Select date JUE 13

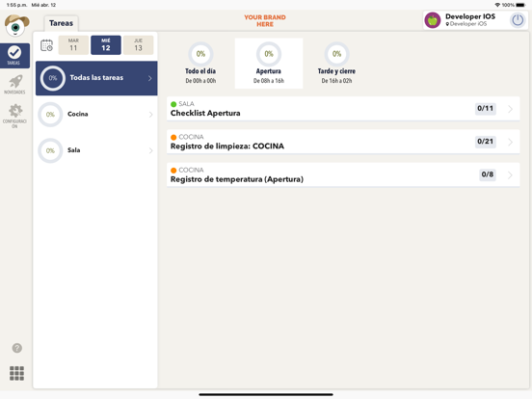pos(138,44)
